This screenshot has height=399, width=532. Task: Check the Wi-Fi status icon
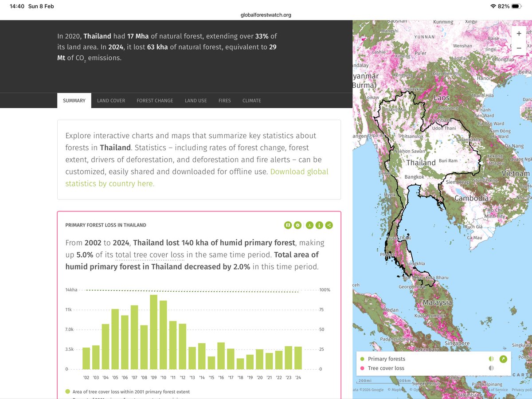coord(493,6)
